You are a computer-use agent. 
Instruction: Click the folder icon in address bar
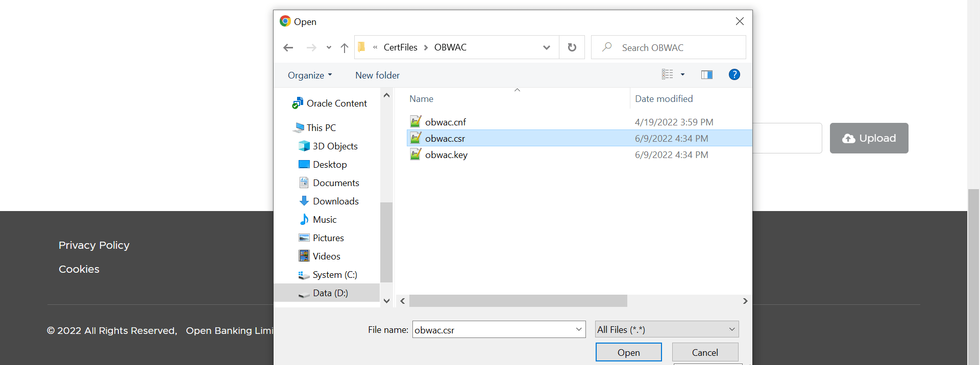[x=362, y=47]
